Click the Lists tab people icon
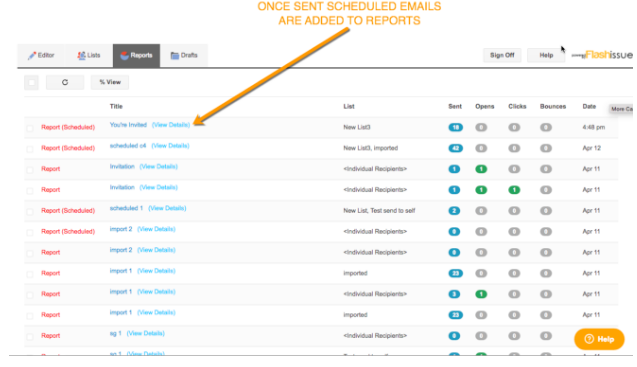Viewport: 637px width, 367px height. [81, 55]
